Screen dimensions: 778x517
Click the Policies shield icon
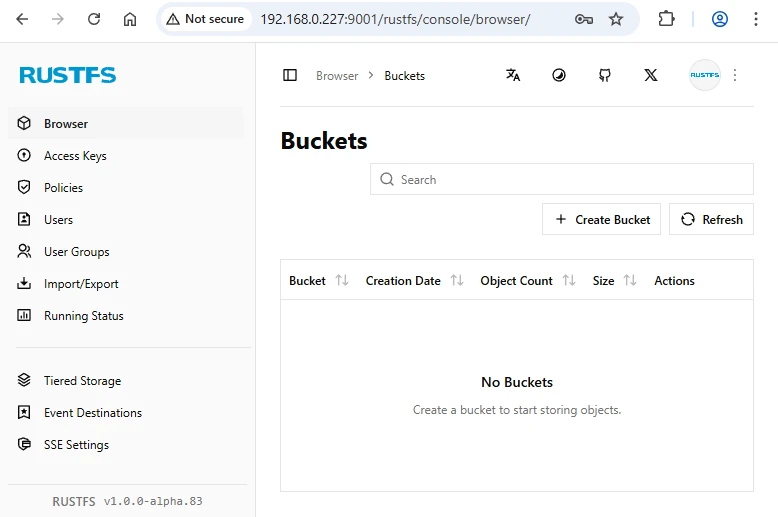click(24, 187)
